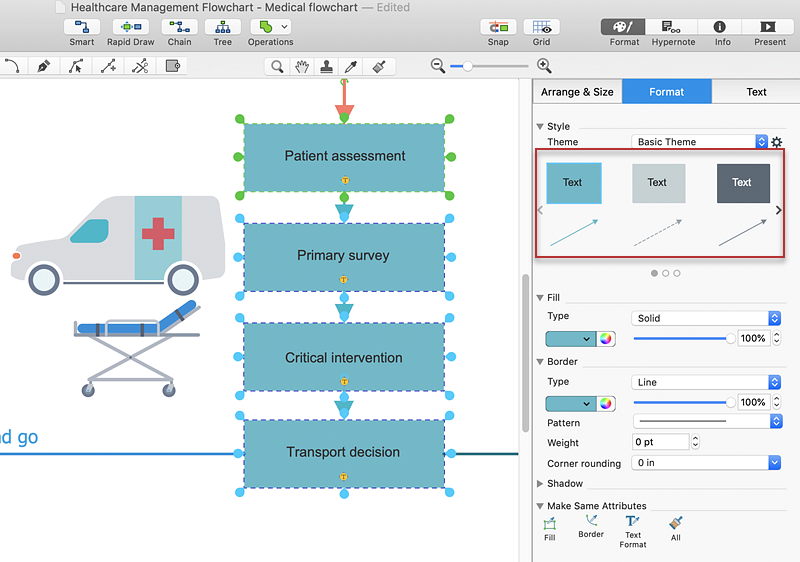Viewport: 800px width, 562px height.
Task: Select the dark gray Text style thumbnail
Action: (x=742, y=183)
